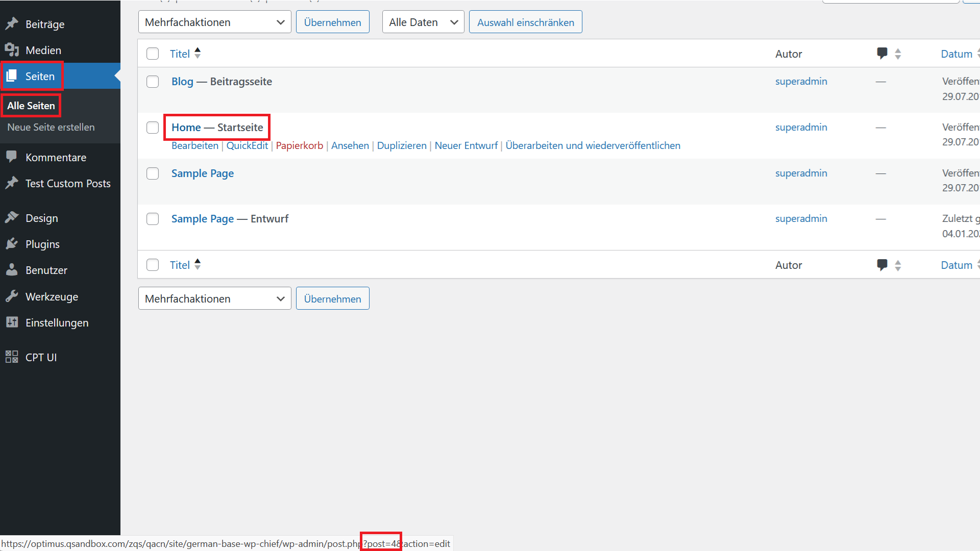Toggle select-all checkbox in bottom footer
This screenshot has width=980, height=551.
click(153, 265)
